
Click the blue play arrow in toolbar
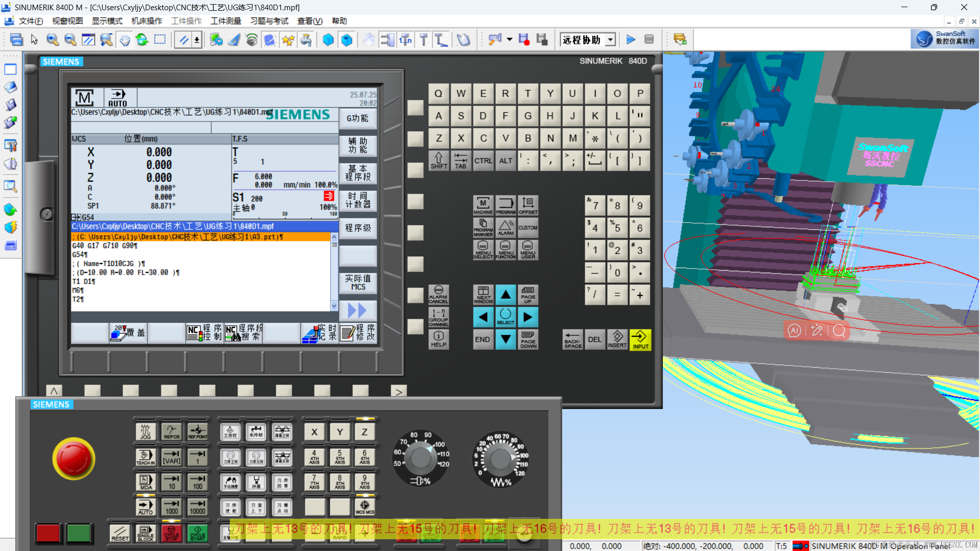[x=631, y=40]
